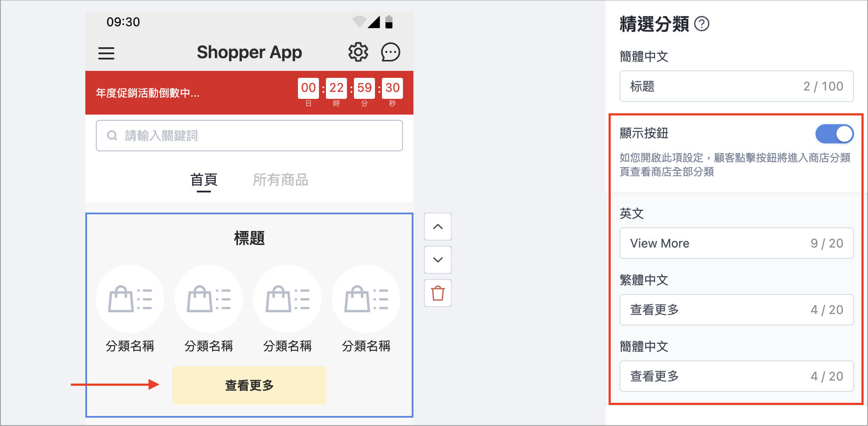
Task: Click the 如您開啟此項設定 description text
Action: [735, 164]
